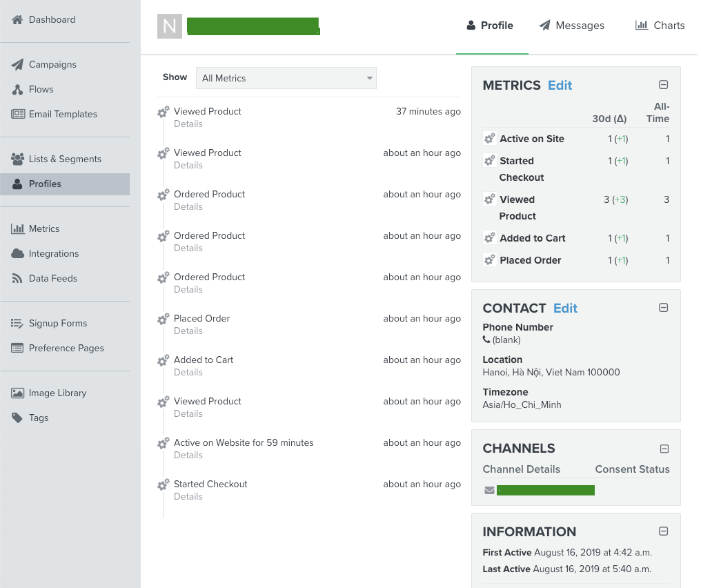Open Details of 37 minutes ago Viewed Product

tap(188, 124)
